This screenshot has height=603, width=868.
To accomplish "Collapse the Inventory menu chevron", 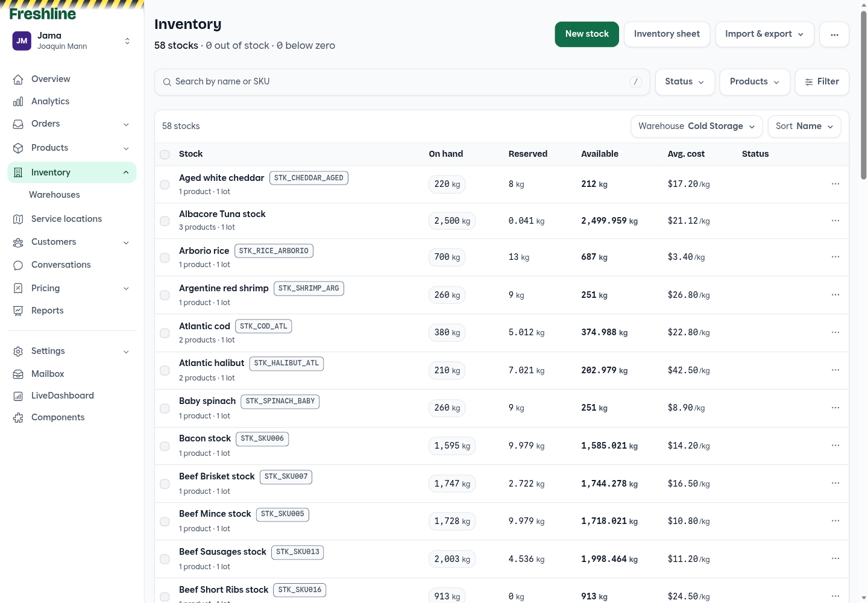I will pyautogui.click(x=126, y=172).
